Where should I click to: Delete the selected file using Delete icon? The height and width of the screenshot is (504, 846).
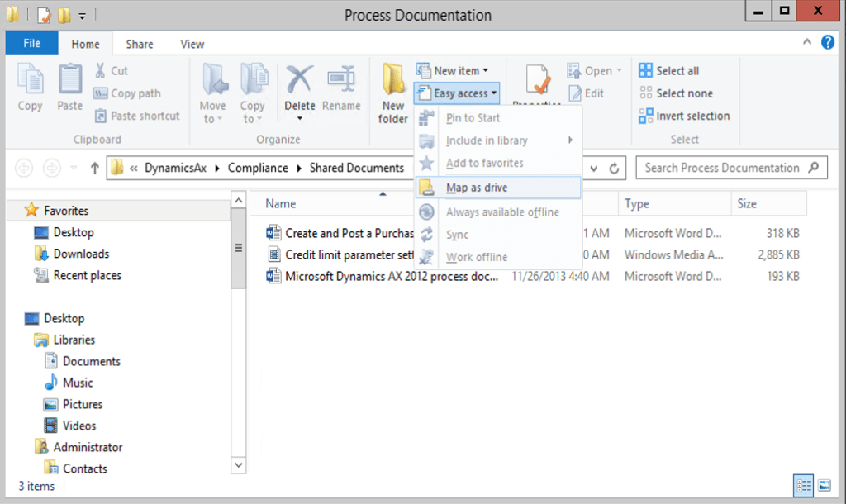pos(299,89)
